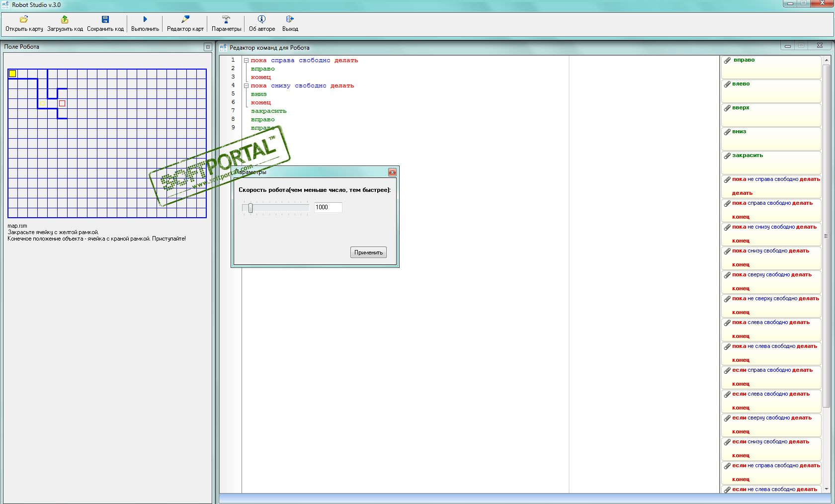Click the command palette scrollbar up arrow
Screen dimensions: 835x504
(x=827, y=60)
